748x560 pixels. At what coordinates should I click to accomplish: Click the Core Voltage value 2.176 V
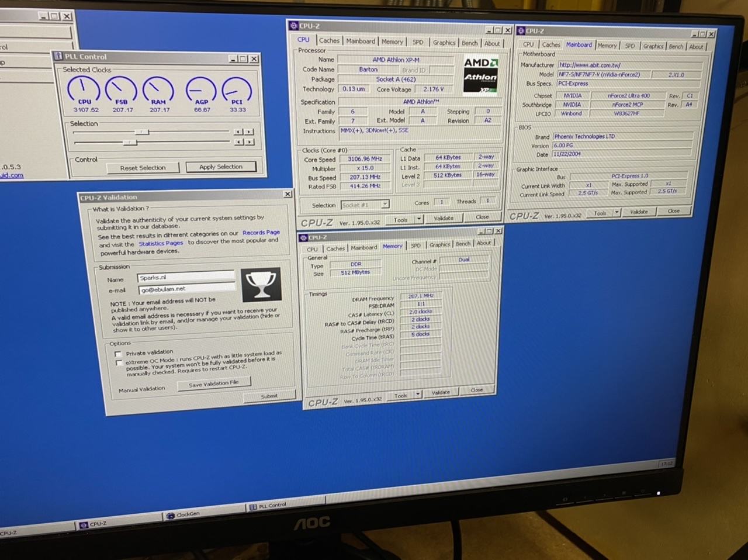[434, 89]
